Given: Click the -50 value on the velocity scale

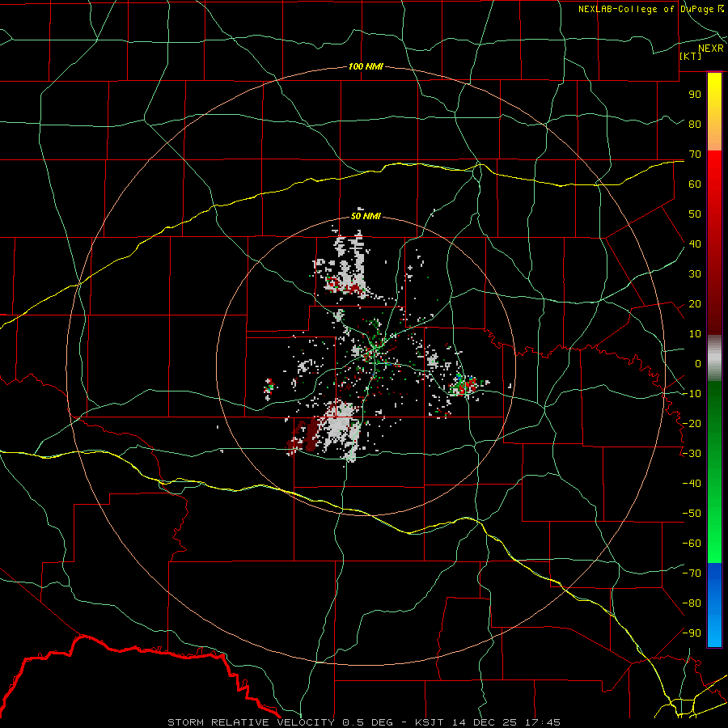Looking at the screenshot, I should coord(692,514).
